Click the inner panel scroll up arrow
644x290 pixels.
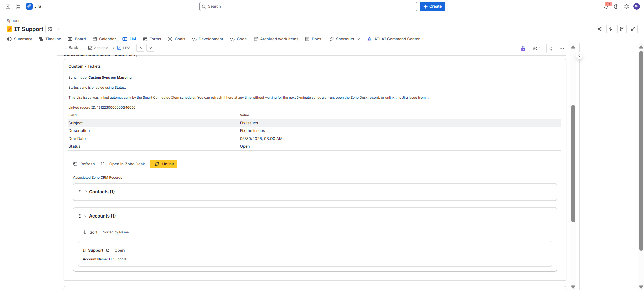573,47
